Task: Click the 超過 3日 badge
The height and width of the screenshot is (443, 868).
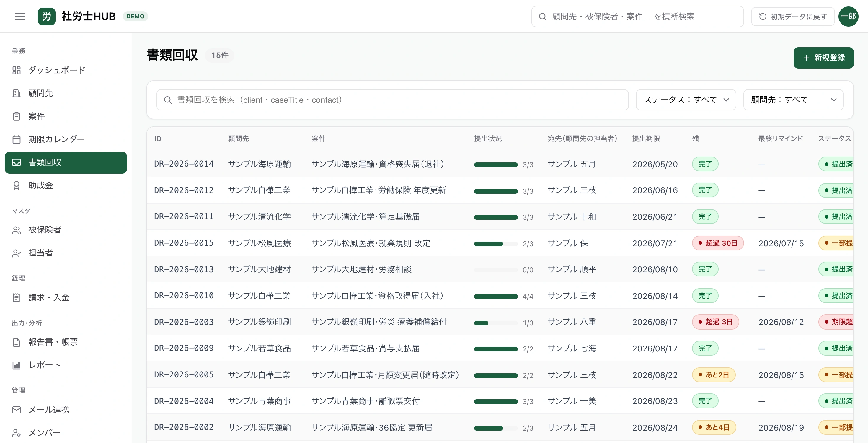Action: click(715, 322)
